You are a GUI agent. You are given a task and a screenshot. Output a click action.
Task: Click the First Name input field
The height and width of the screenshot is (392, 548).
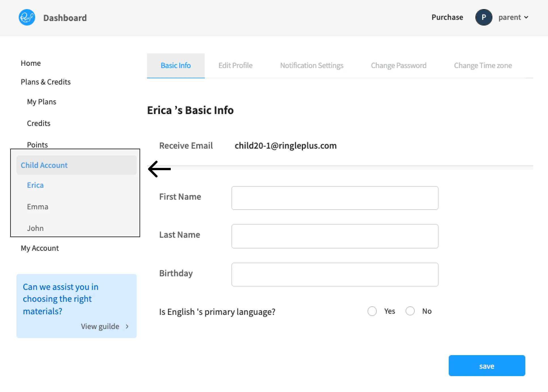pyautogui.click(x=335, y=198)
